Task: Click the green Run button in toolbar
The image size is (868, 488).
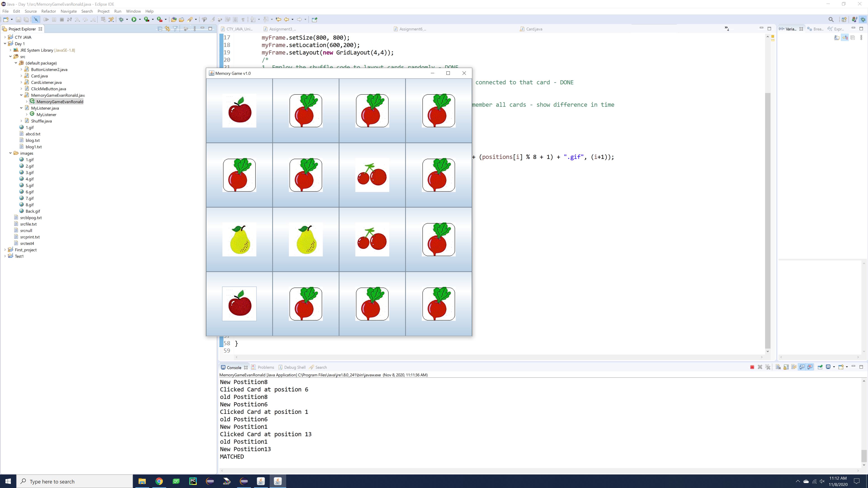Action: tap(134, 19)
